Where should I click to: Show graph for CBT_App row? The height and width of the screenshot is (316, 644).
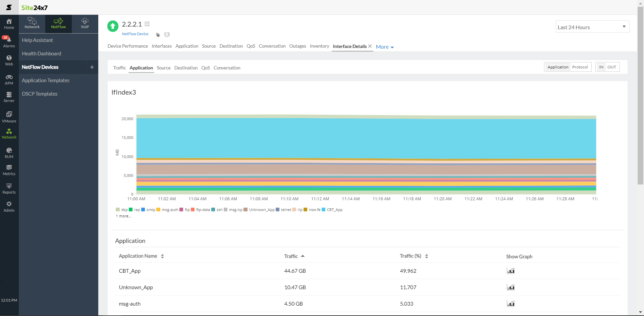(511, 271)
